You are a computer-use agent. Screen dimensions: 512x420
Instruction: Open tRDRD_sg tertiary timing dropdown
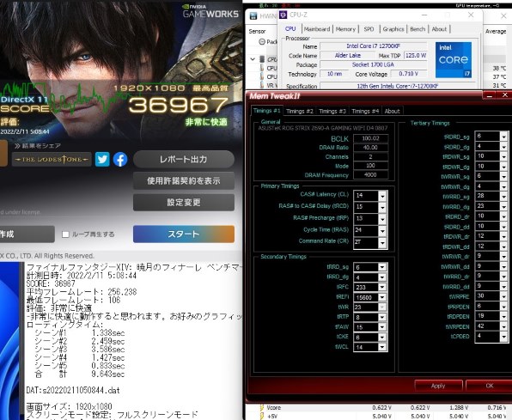pos(503,137)
